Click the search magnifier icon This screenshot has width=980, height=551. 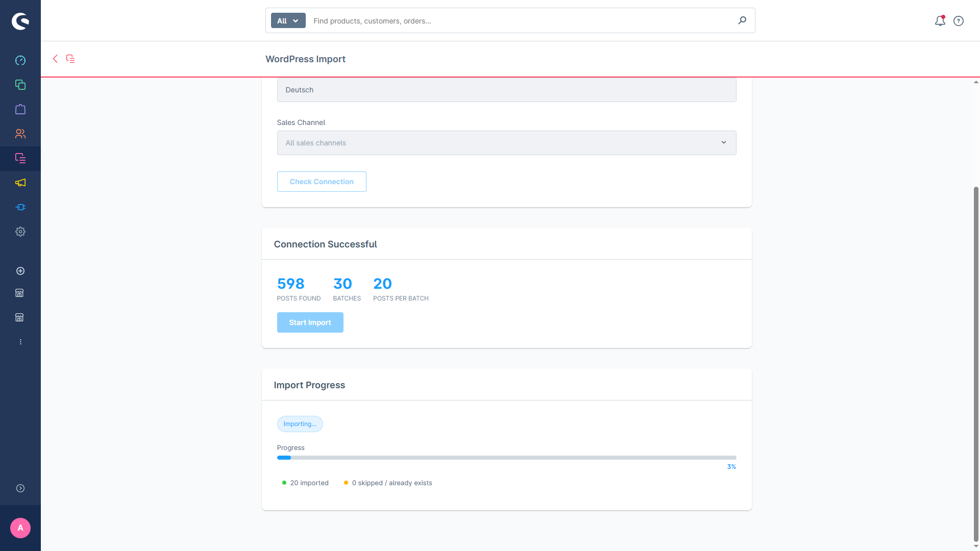[742, 20]
